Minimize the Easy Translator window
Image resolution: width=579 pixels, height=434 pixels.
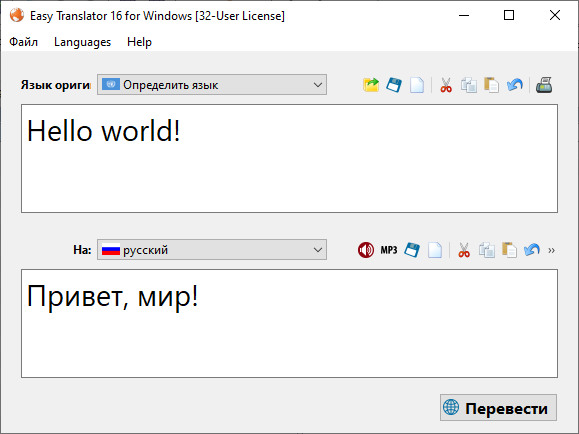pos(464,16)
